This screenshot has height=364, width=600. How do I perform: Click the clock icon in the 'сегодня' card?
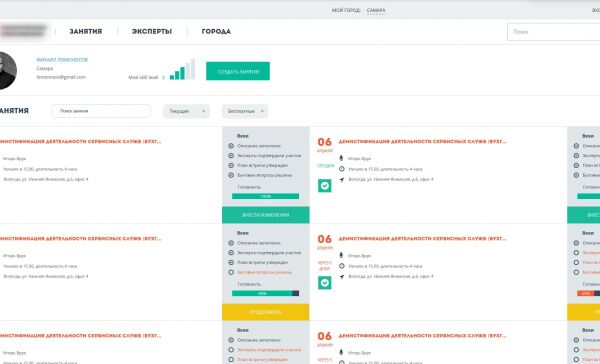tap(342, 169)
